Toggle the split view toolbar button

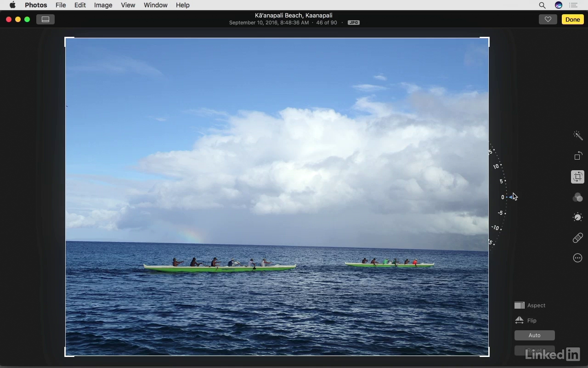tap(45, 19)
